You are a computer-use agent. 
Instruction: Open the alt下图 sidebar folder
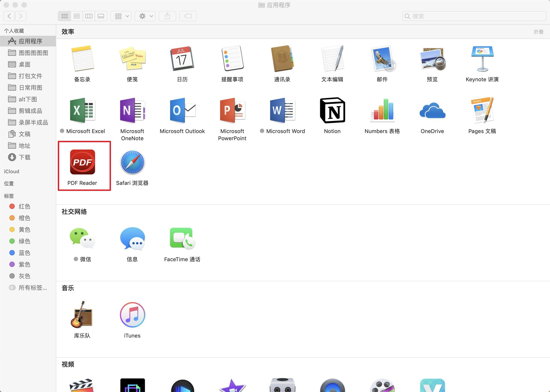(x=28, y=99)
